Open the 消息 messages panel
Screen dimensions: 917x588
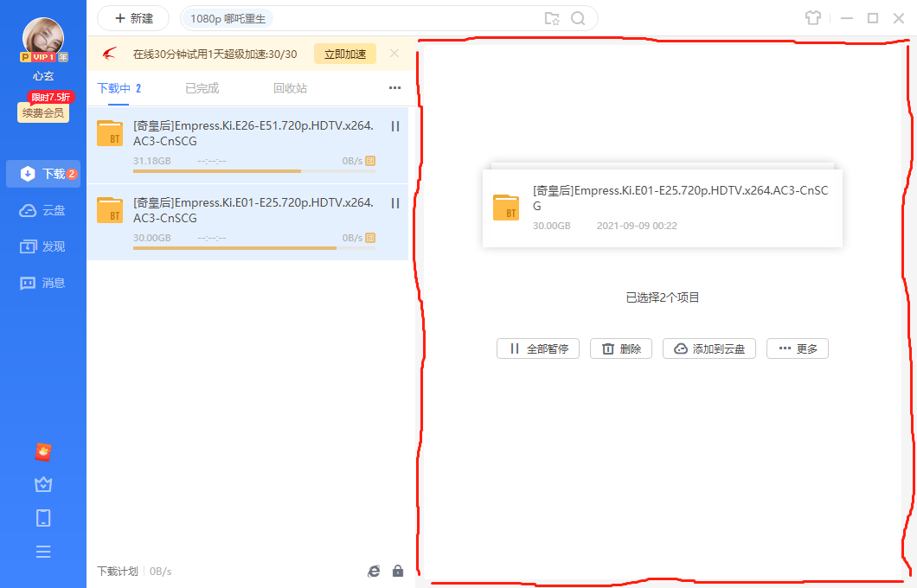[x=42, y=283]
